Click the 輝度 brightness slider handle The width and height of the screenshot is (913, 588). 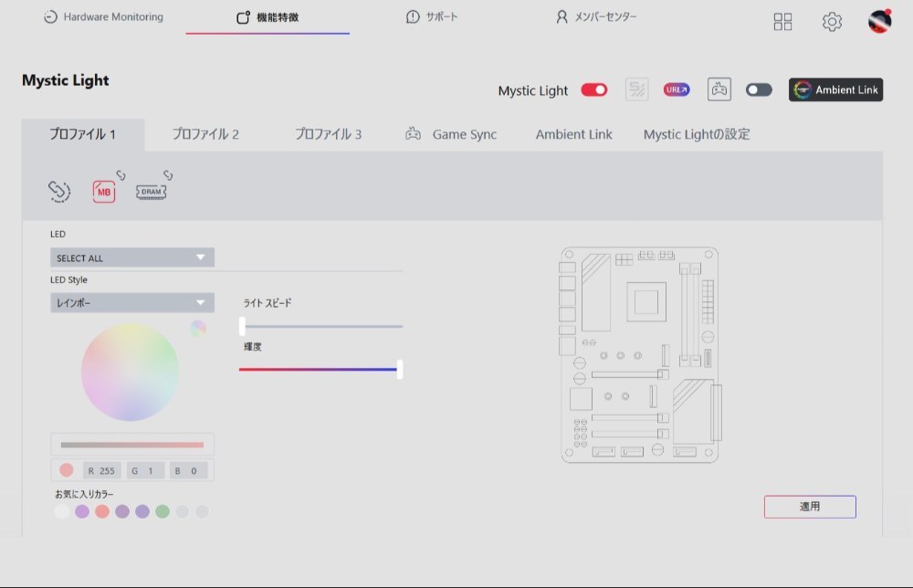click(x=400, y=369)
